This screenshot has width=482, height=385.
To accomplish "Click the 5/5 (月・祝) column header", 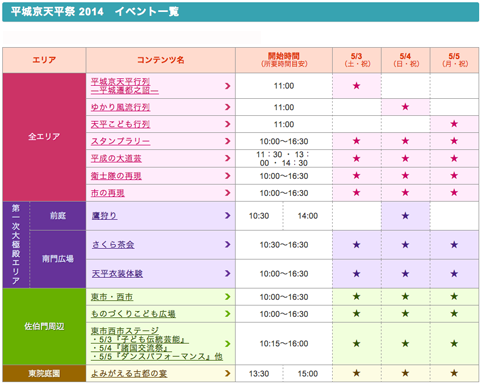I will 455,60.
